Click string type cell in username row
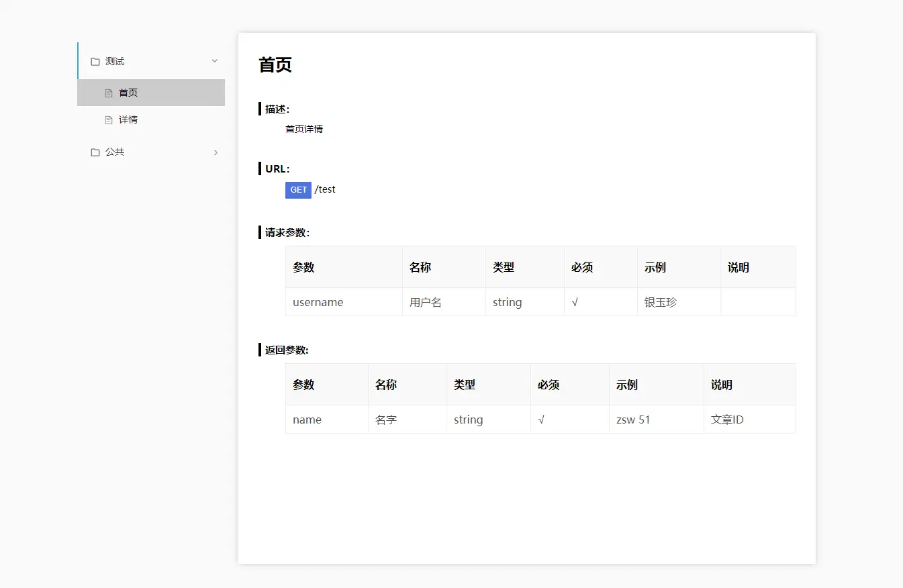Image resolution: width=903 pixels, height=588 pixels. [525, 302]
